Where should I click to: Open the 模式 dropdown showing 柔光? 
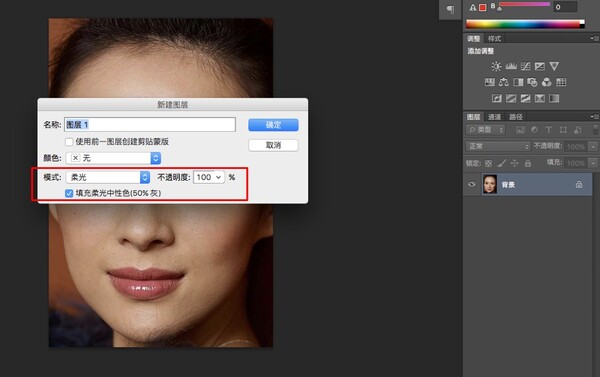[108, 177]
